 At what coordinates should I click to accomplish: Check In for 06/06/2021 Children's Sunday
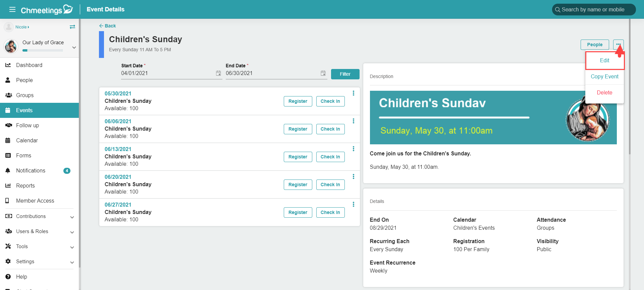pos(330,129)
